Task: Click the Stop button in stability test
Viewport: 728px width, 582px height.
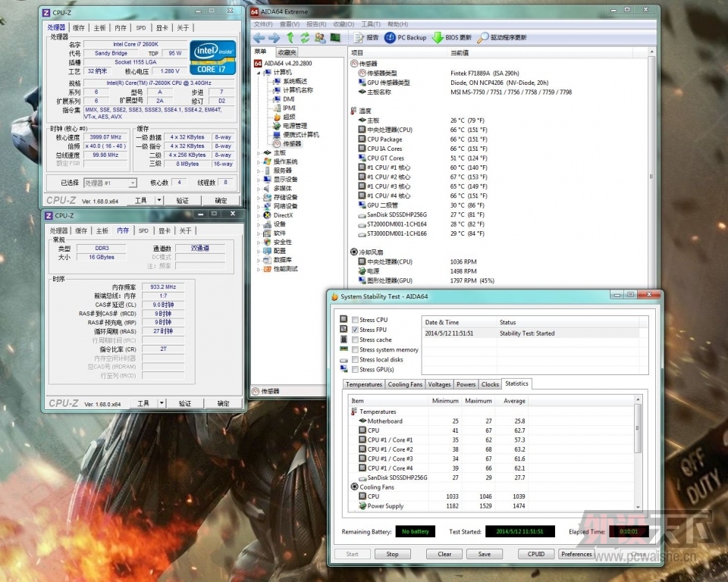Action: [392, 554]
